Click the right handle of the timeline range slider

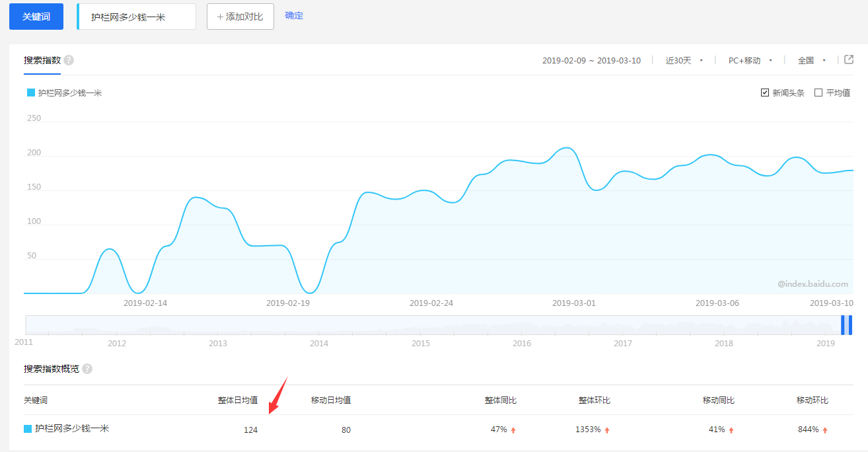click(x=850, y=325)
